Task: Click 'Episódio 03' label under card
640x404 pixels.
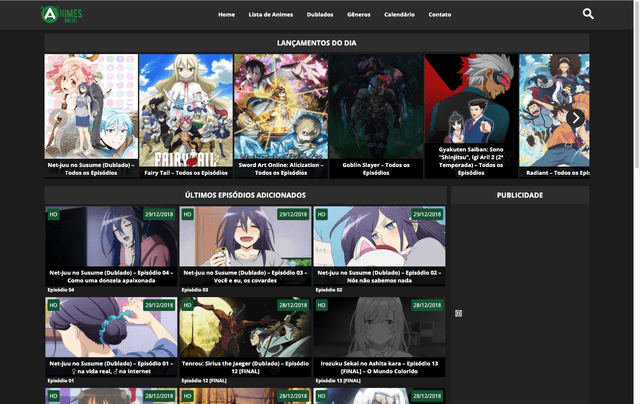Action: pyautogui.click(x=195, y=290)
